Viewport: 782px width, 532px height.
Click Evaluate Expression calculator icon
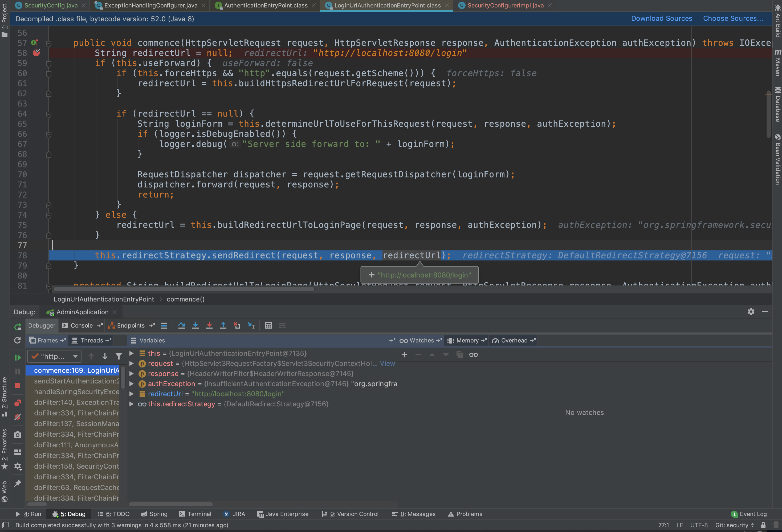point(268,325)
